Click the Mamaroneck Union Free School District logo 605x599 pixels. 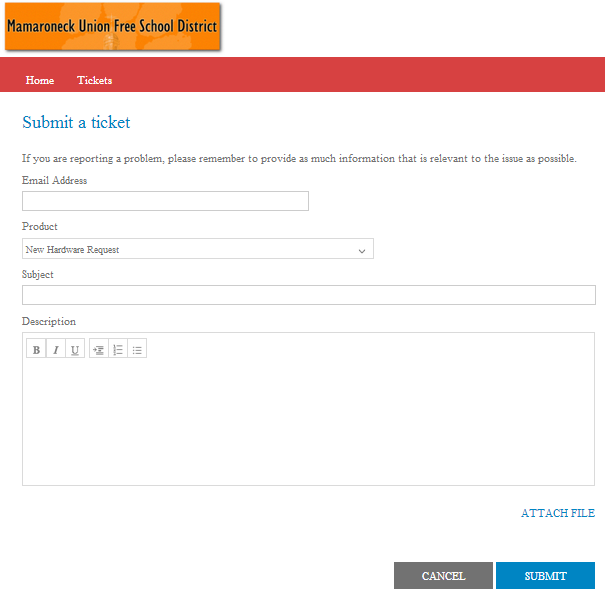(x=113, y=26)
